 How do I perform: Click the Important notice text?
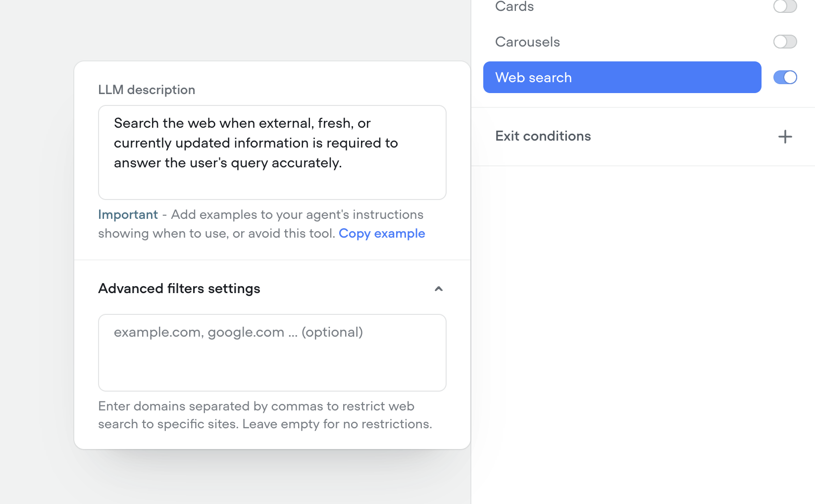128,214
